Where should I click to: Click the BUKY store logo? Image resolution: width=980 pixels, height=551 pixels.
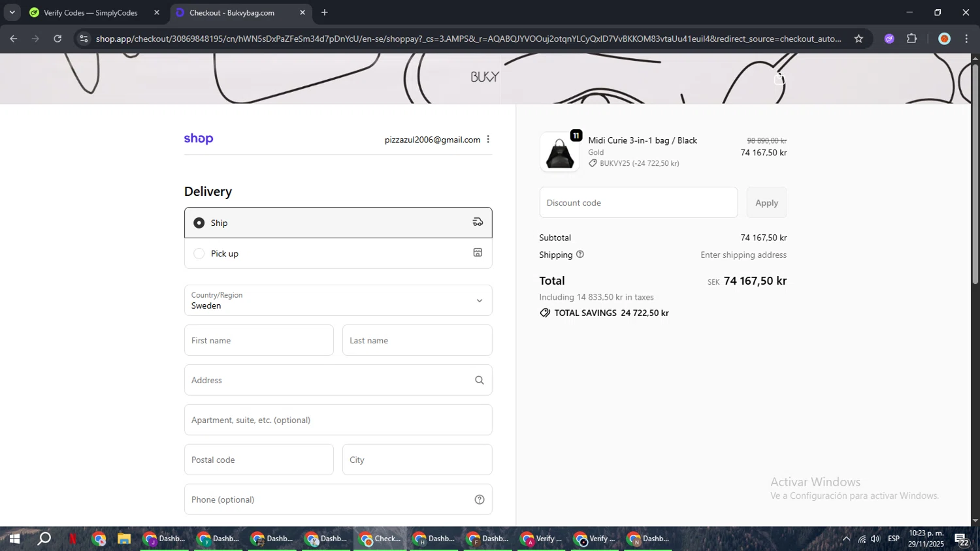(485, 77)
